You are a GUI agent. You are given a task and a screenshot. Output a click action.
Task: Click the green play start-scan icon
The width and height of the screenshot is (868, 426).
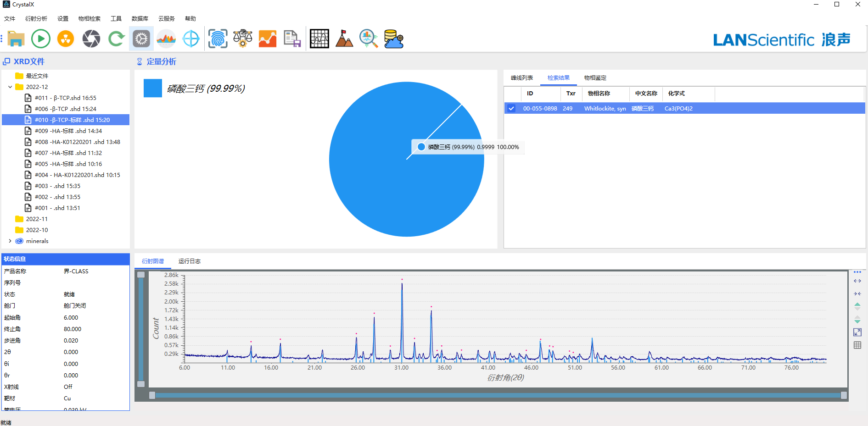coord(41,39)
